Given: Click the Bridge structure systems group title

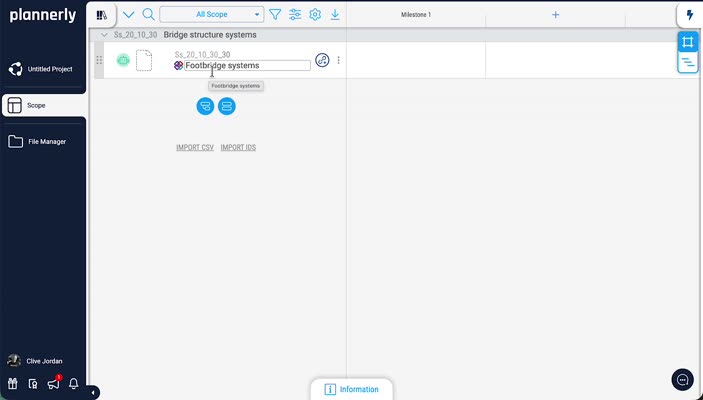Looking at the screenshot, I should 210,35.
